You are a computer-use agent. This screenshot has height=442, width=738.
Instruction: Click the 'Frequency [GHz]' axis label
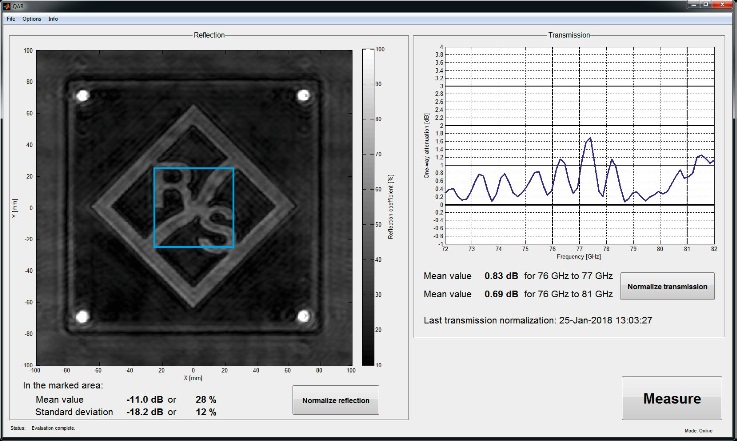point(578,257)
